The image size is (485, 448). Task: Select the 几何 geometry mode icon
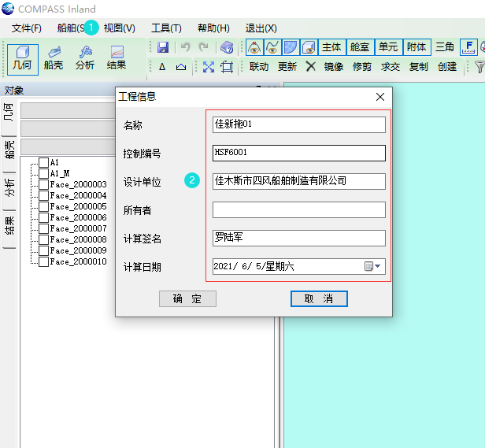coord(23,59)
